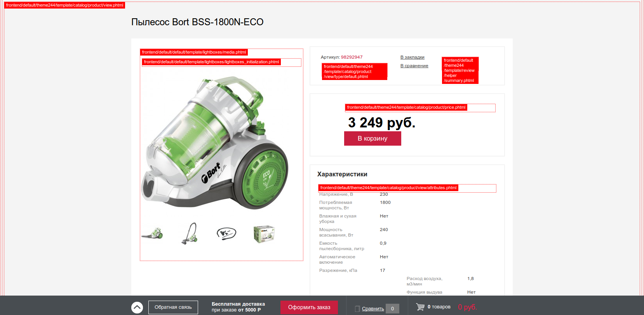
Task: Click the view/type/default.phtml hint label
Action: coord(355,71)
